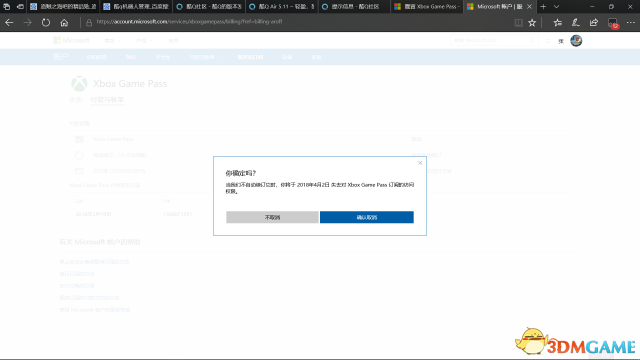Click the Microsoft logo in header
Image resolution: width=640 pixels, height=360 pixels.
71,40
